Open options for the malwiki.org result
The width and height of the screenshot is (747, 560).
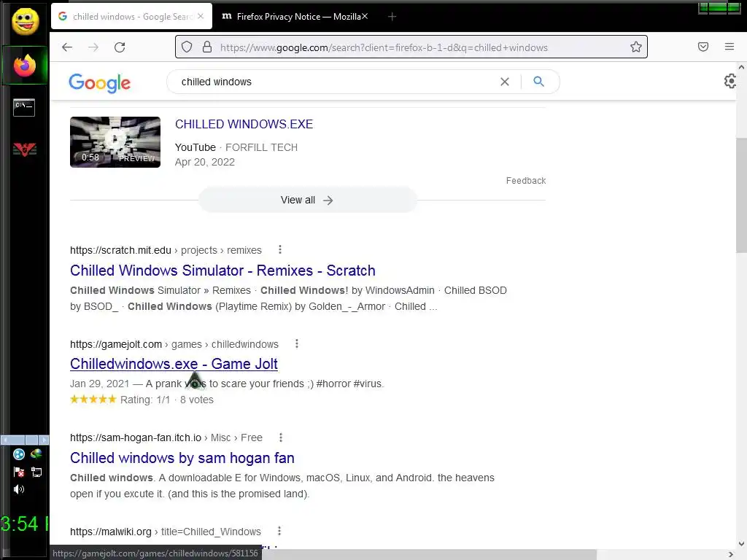click(x=279, y=531)
